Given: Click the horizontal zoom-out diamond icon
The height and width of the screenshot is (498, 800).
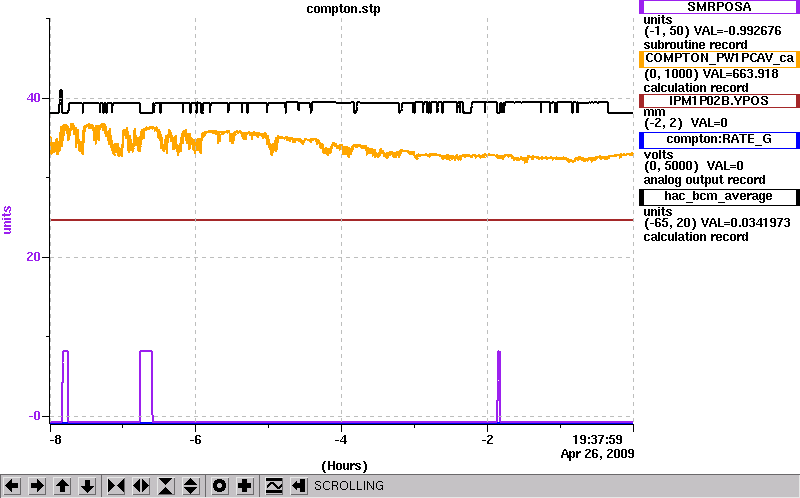Looking at the screenshot, I should point(141,486).
